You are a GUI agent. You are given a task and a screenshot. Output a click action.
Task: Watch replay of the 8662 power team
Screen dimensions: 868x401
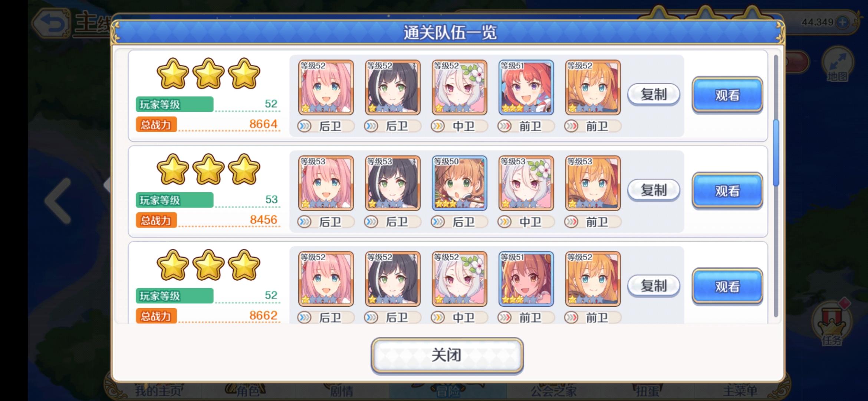[x=727, y=286]
